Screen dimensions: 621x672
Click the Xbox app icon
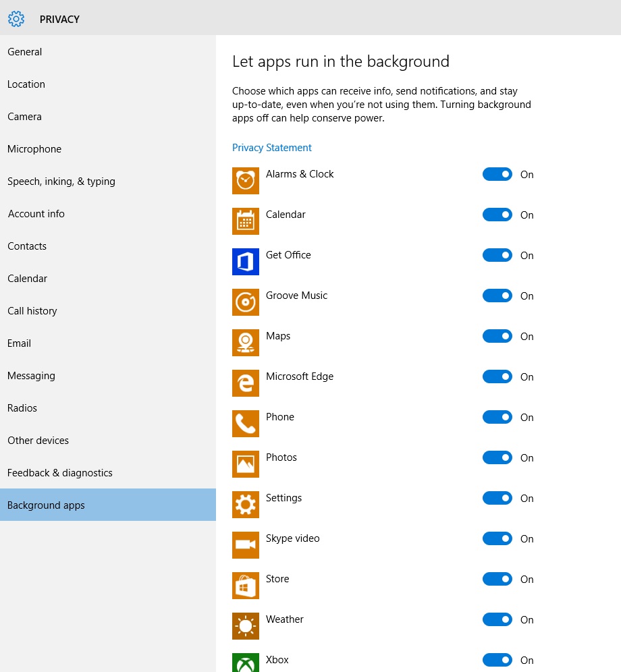(x=245, y=663)
